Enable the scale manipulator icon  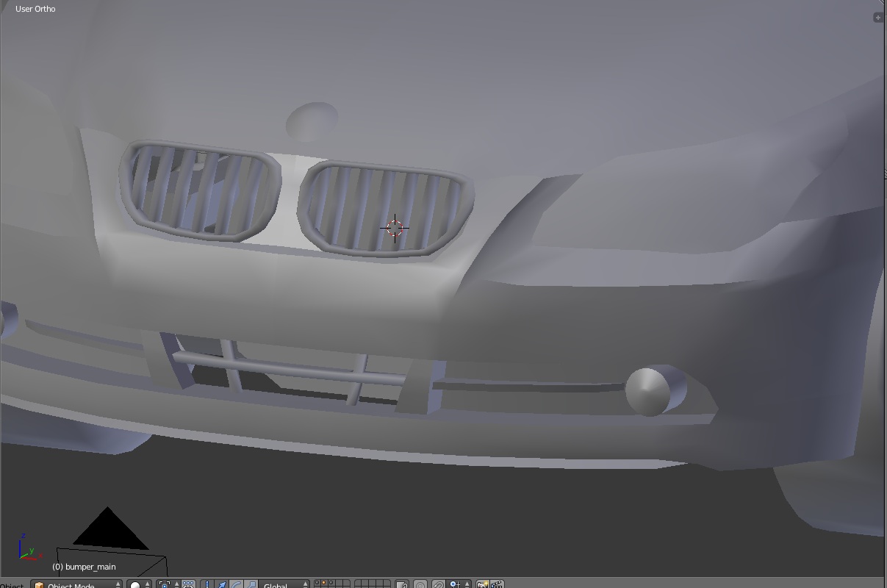click(x=251, y=585)
